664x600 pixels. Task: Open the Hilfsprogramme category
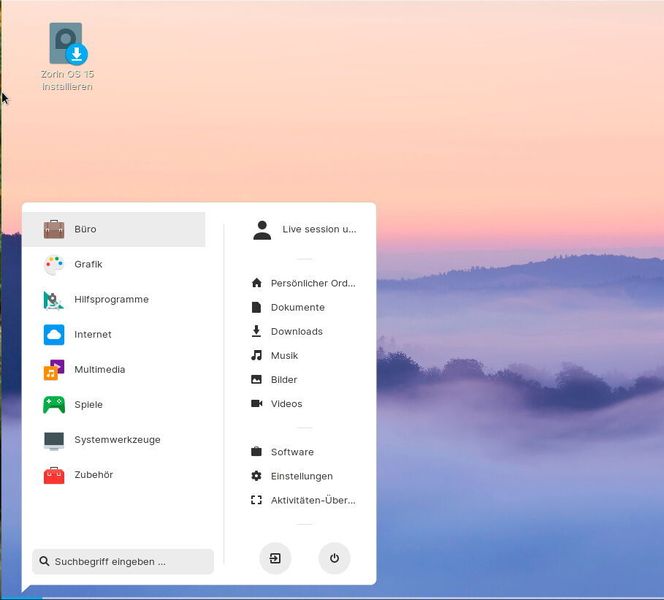point(114,299)
